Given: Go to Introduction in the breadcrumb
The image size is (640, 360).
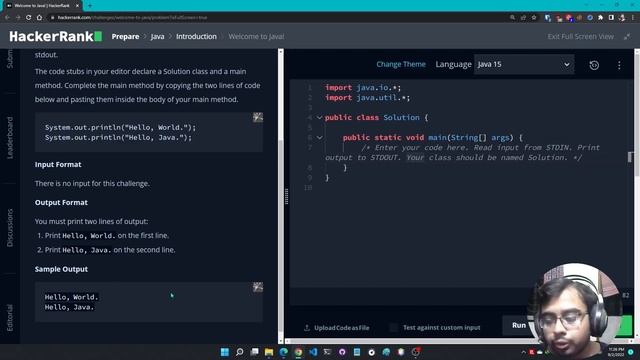Looking at the screenshot, I should tap(196, 37).
